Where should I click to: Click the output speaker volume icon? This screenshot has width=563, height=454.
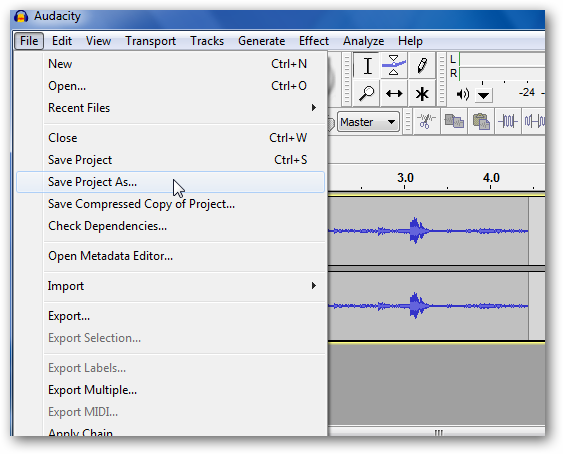(x=462, y=94)
